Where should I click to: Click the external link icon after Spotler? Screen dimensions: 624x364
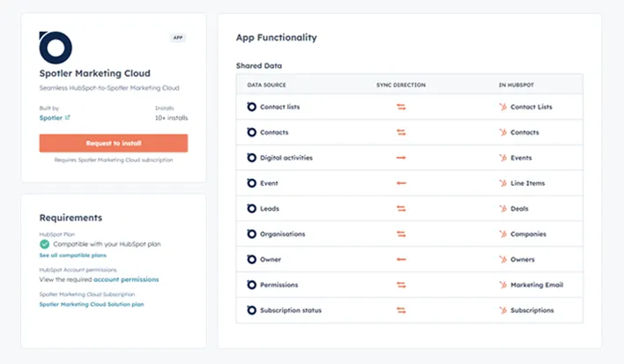tap(68, 117)
